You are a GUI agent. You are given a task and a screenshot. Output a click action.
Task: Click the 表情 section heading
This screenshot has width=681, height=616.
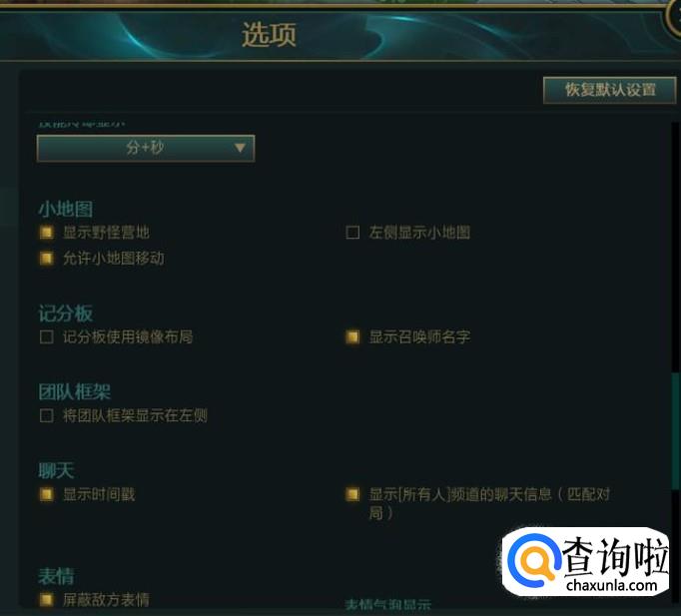click(57, 576)
